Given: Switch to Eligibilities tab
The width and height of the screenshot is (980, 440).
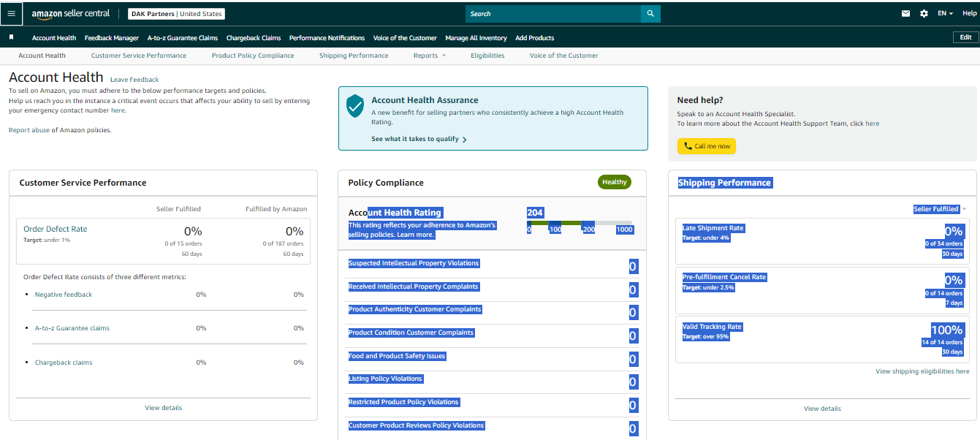Looking at the screenshot, I should [487, 56].
